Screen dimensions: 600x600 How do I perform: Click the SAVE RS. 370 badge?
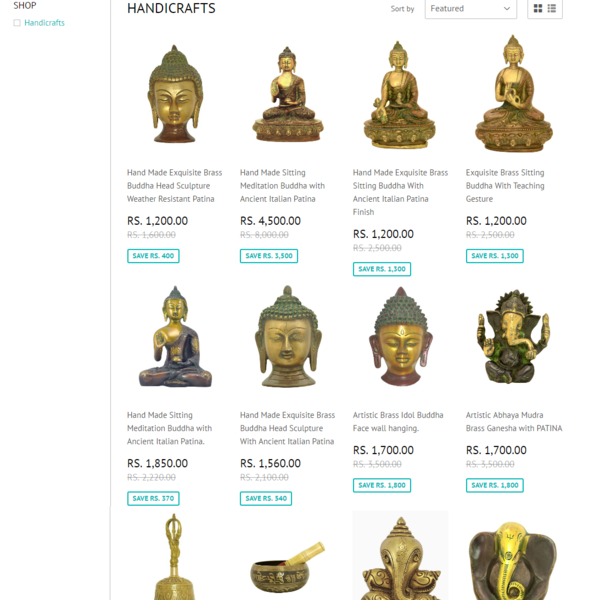click(153, 499)
